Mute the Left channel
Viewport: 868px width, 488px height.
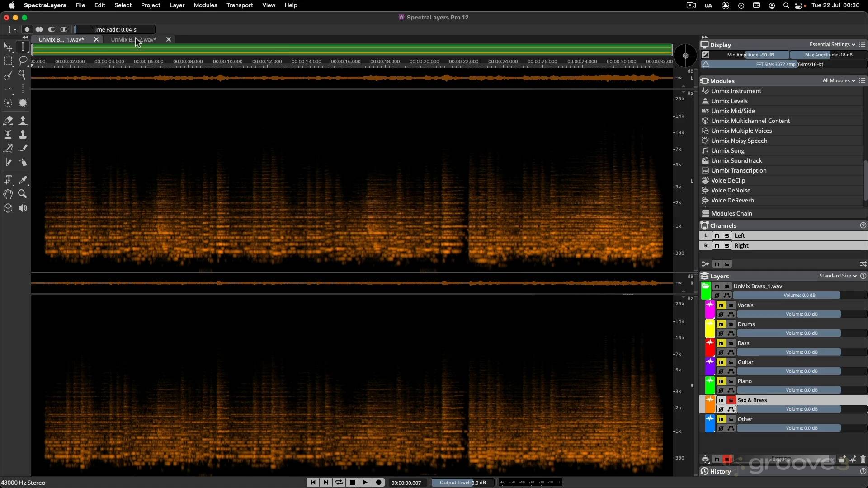[717, 236]
